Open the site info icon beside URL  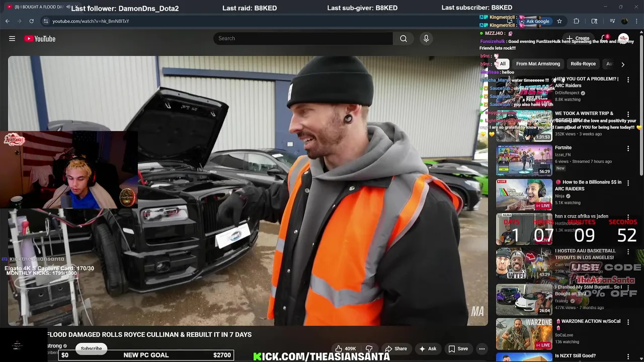point(45,21)
